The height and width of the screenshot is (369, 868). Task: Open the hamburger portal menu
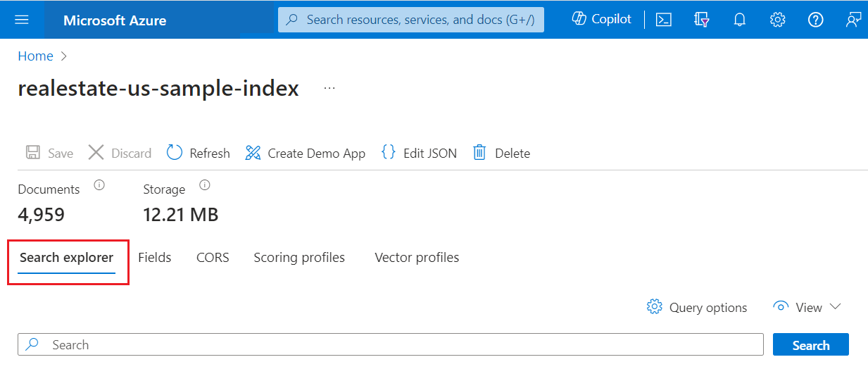pyautogui.click(x=22, y=20)
